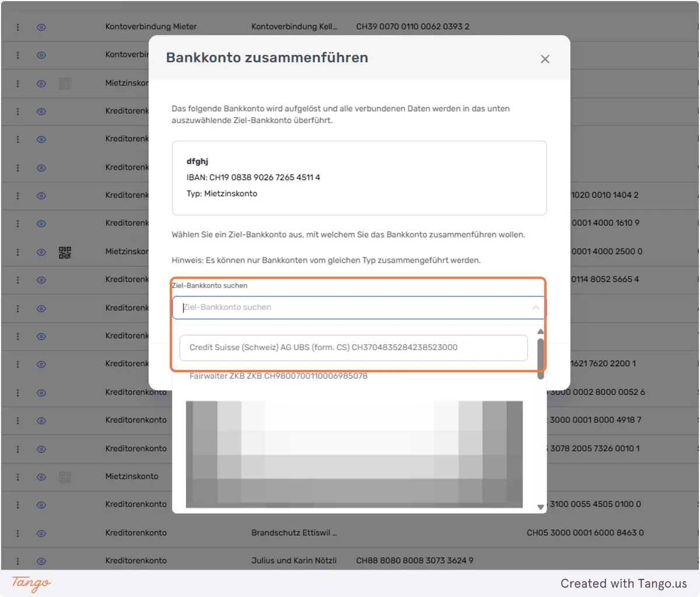This screenshot has width=700, height=597.
Task: Open three-dot menu in row ending 0052 6
Action: pyautogui.click(x=17, y=393)
